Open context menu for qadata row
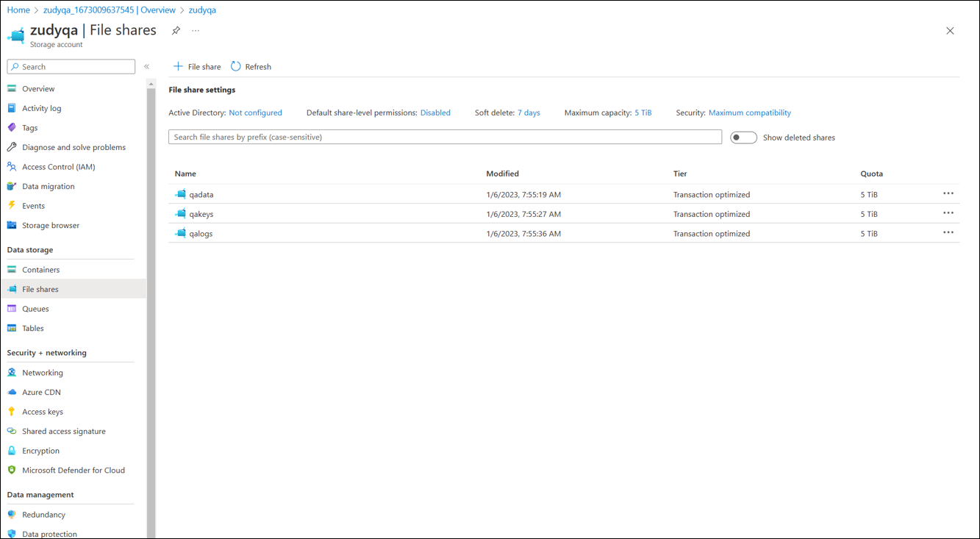 pyautogui.click(x=948, y=194)
